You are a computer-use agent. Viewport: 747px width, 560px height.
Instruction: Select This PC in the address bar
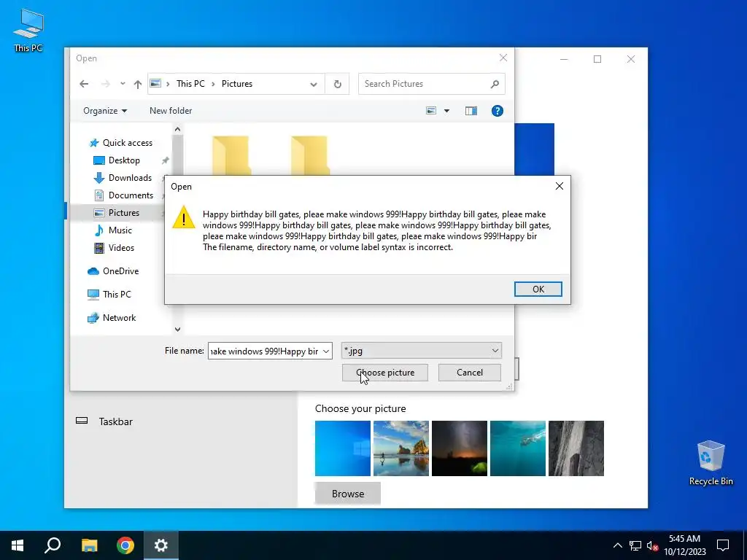pyautogui.click(x=190, y=84)
